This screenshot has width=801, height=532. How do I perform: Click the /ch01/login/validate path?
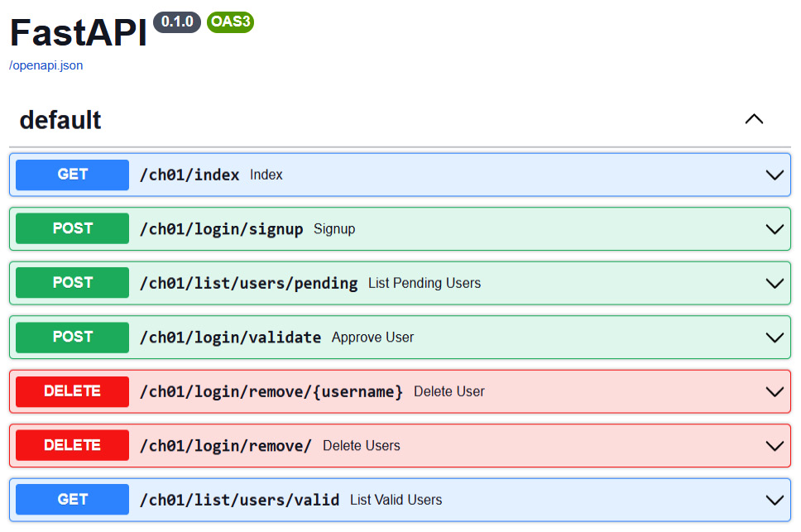(230, 338)
